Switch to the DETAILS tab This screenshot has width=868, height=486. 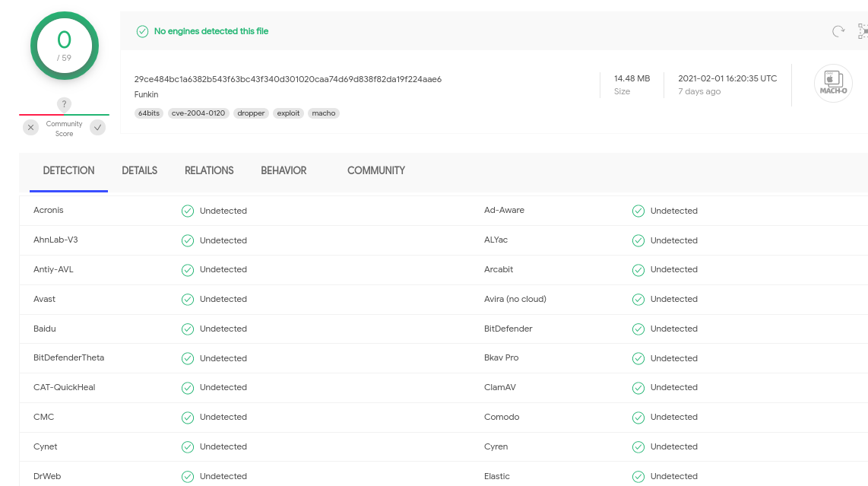(x=140, y=170)
